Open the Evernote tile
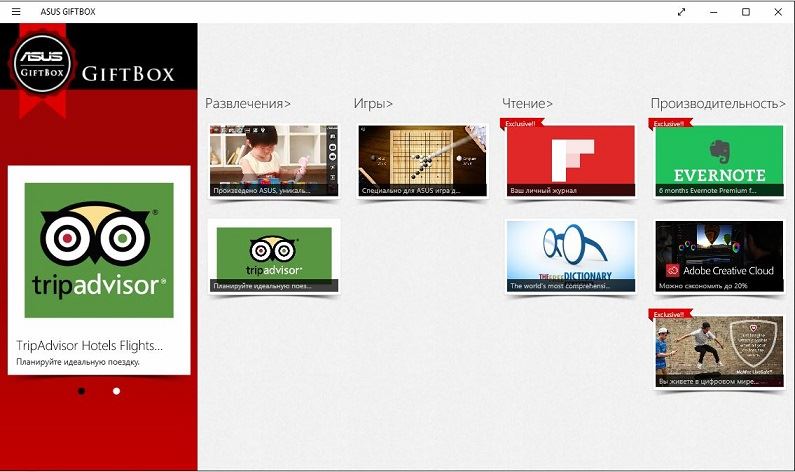 click(719, 161)
